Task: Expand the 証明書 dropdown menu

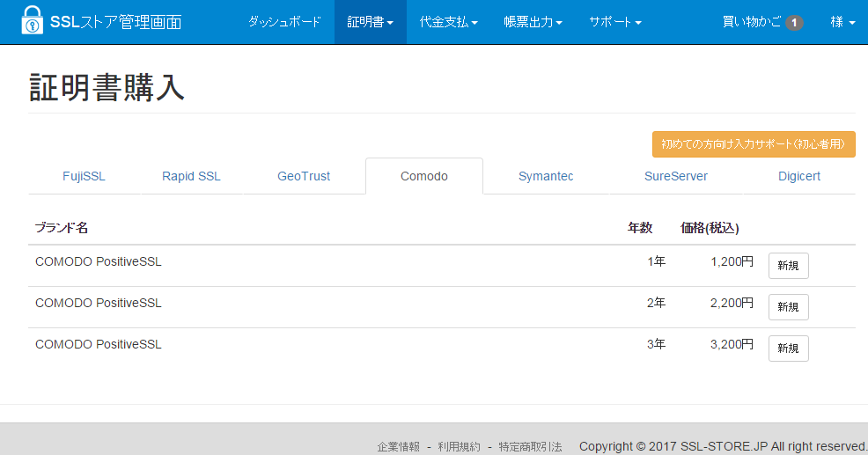Action: [x=371, y=22]
